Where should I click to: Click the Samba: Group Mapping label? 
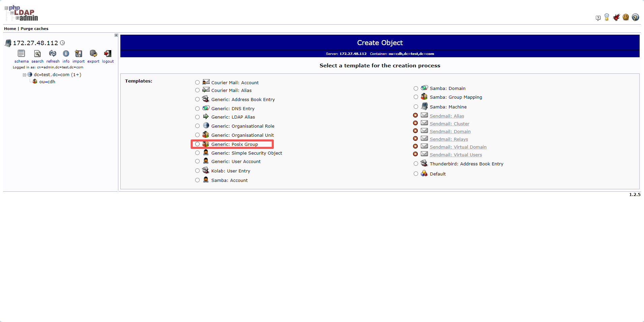pos(456,97)
